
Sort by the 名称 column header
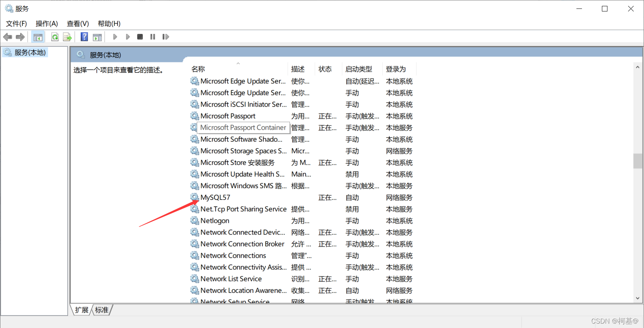(238, 69)
